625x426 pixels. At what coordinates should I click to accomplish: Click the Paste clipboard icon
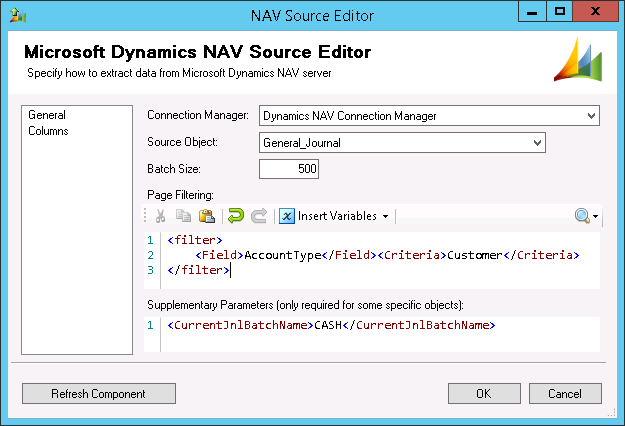[x=207, y=216]
